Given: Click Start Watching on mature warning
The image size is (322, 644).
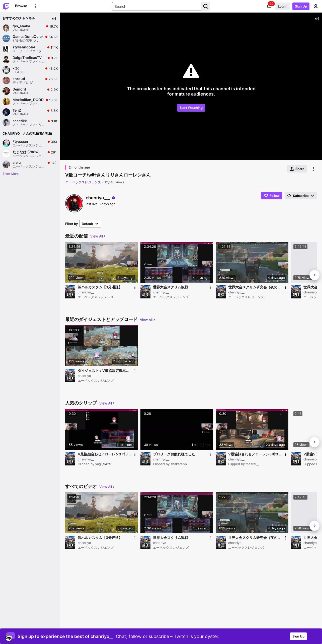Looking at the screenshot, I should (191, 108).
